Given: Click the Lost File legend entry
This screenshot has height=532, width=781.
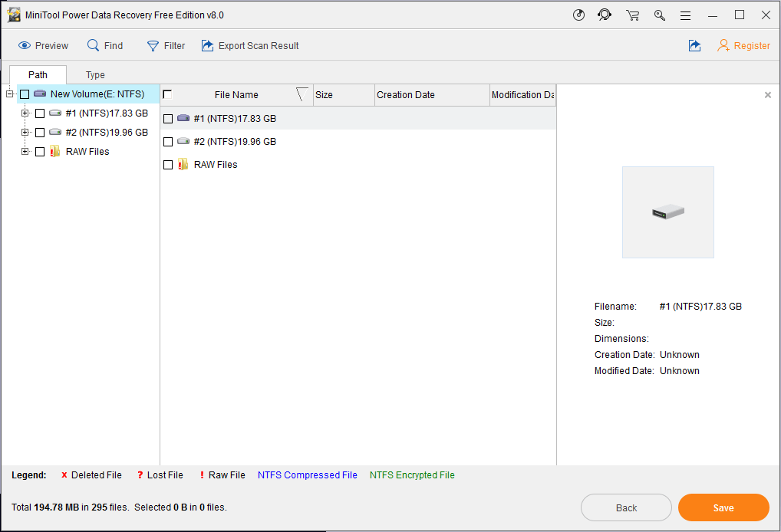Looking at the screenshot, I should [160, 475].
